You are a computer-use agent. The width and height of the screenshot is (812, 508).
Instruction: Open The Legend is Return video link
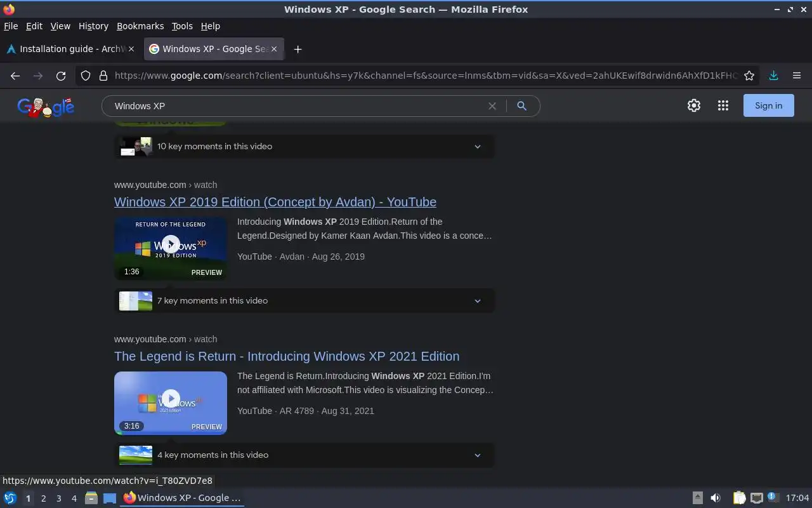(287, 356)
